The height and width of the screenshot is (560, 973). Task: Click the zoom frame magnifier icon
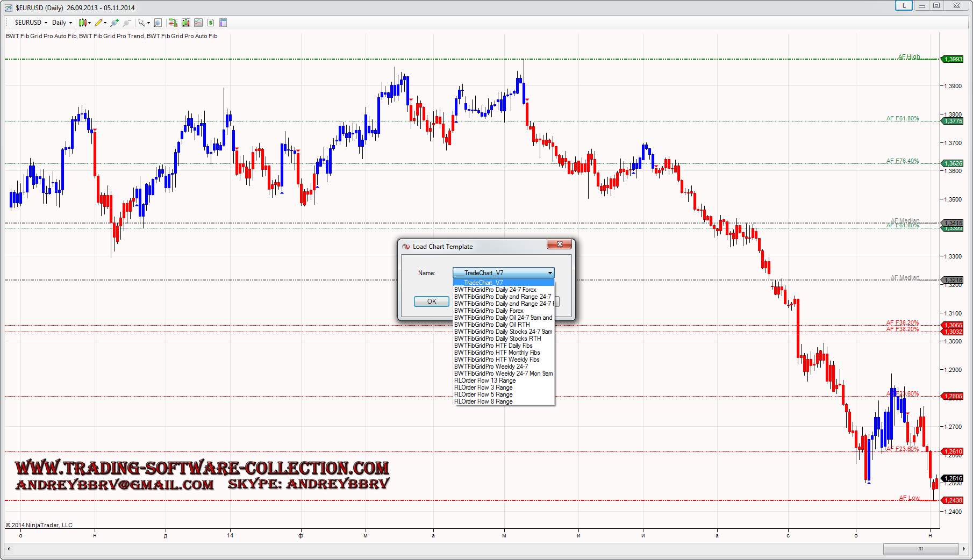click(x=158, y=23)
